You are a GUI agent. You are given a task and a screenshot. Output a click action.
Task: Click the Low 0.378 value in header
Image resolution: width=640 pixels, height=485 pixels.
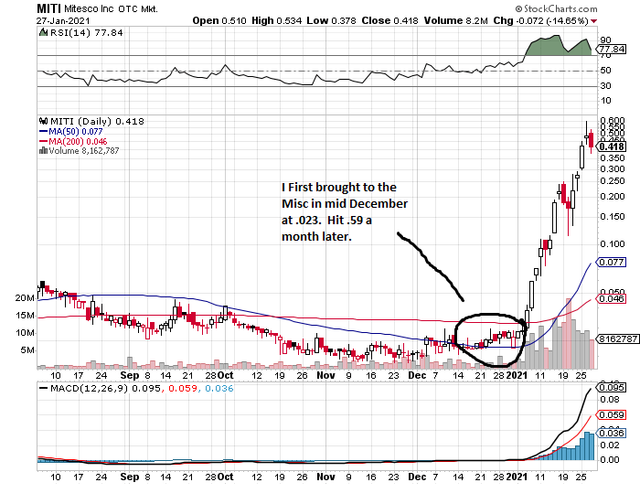[331, 20]
